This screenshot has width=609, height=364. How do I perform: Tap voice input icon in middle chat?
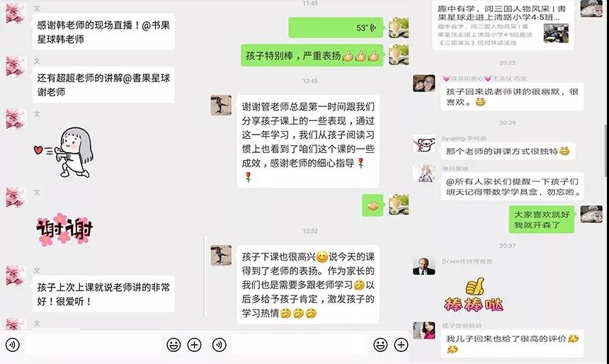[220, 345]
